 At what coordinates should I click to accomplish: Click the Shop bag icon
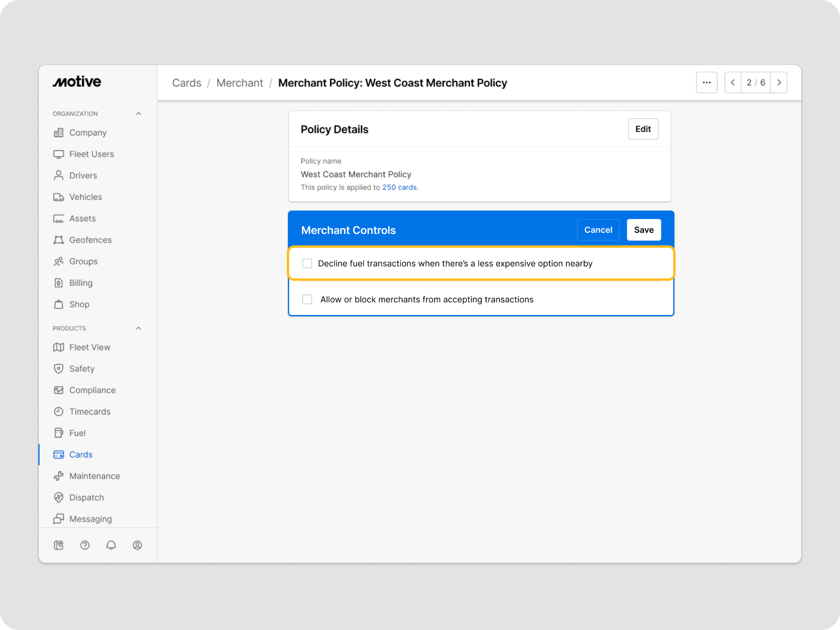coord(59,304)
